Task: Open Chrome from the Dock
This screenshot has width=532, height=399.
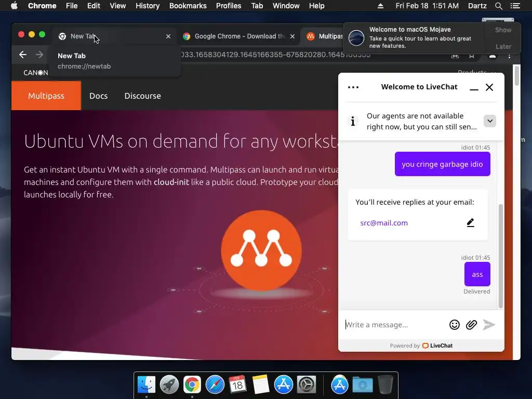Action: pyautogui.click(x=192, y=385)
